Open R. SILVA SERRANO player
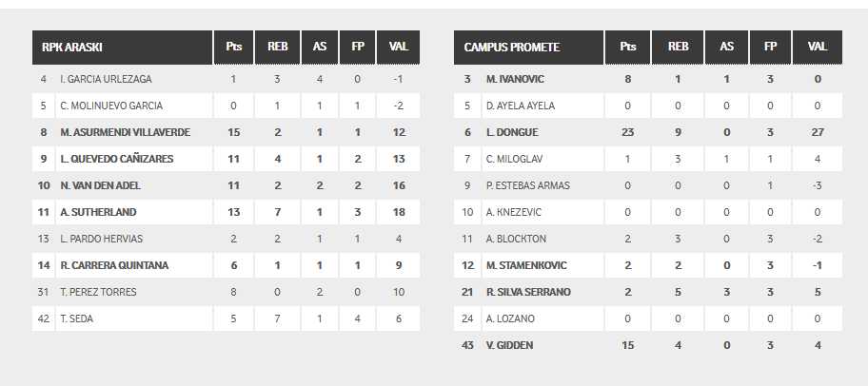The image size is (868, 386). [528, 292]
